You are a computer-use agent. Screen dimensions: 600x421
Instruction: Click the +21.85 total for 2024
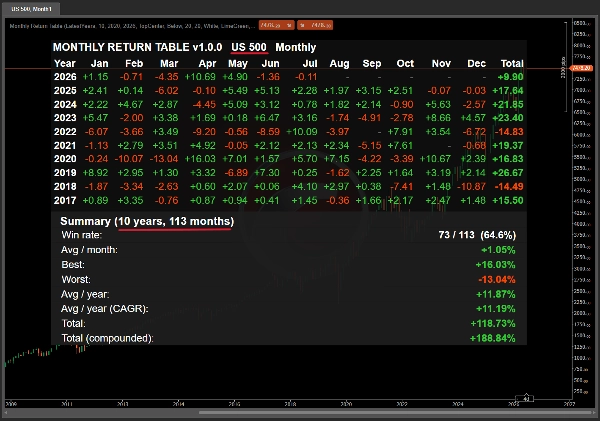(508, 104)
